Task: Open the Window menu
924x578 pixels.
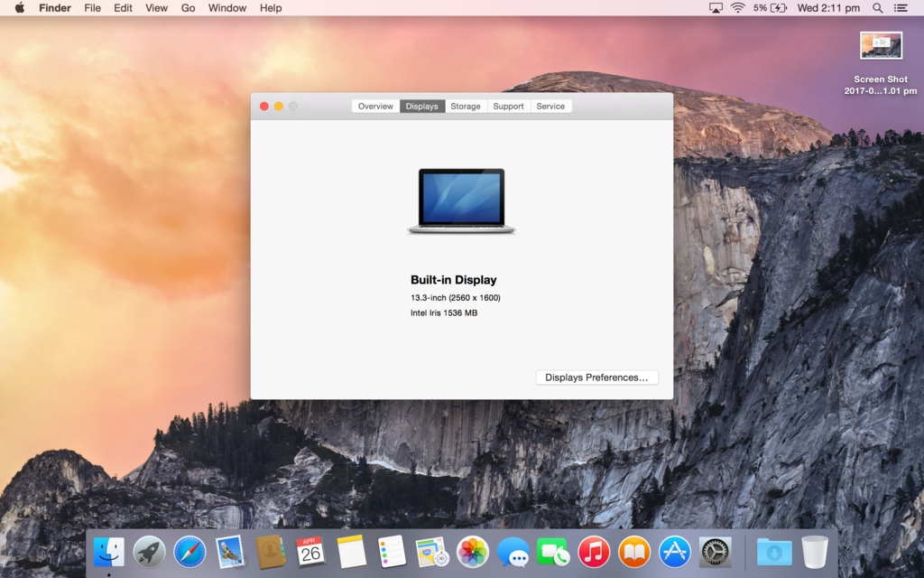Action: point(226,7)
